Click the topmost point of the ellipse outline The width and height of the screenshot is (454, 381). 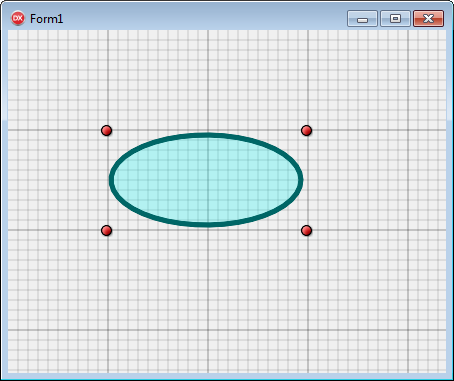(x=206, y=135)
